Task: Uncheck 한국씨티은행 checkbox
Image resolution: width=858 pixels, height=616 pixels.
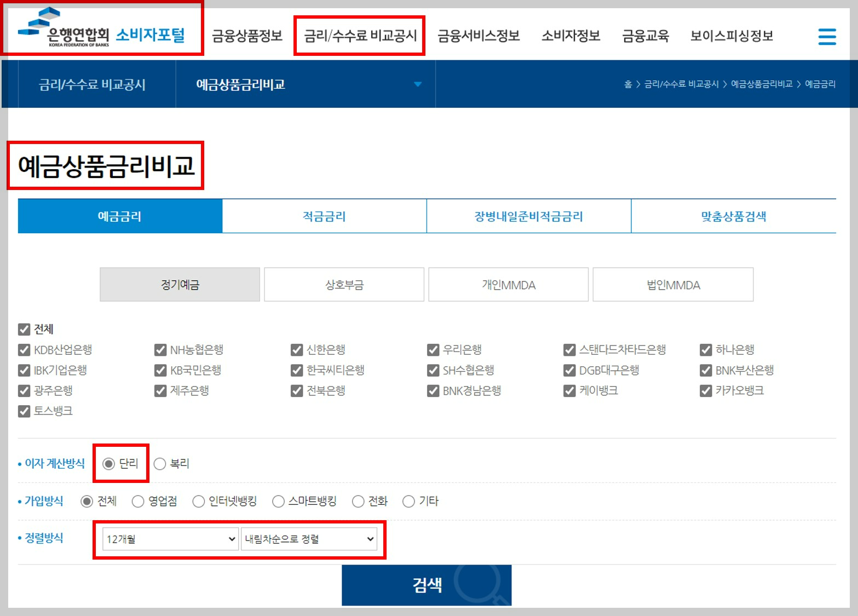Action: click(x=297, y=370)
